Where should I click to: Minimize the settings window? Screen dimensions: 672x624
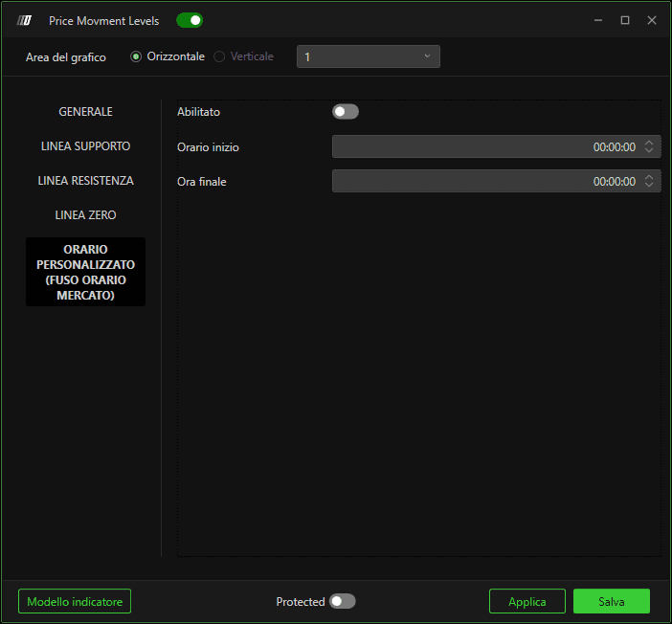598,20
